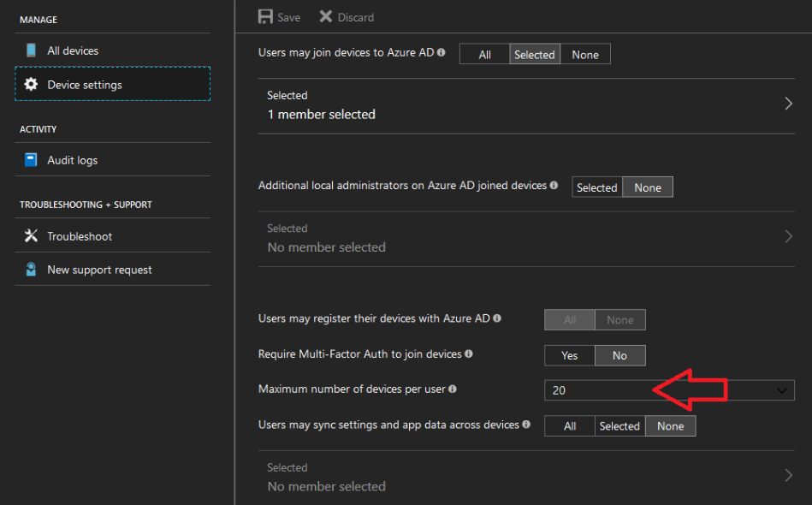Show info for Users may join devices
The image size is (812, 505).
coord(442,52)
